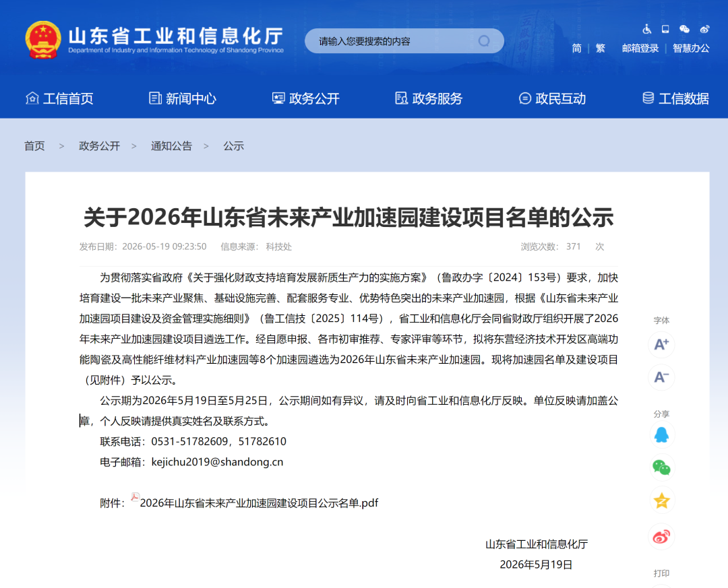
Task: Click the article title heading
Action: click(x=348, y=217)
